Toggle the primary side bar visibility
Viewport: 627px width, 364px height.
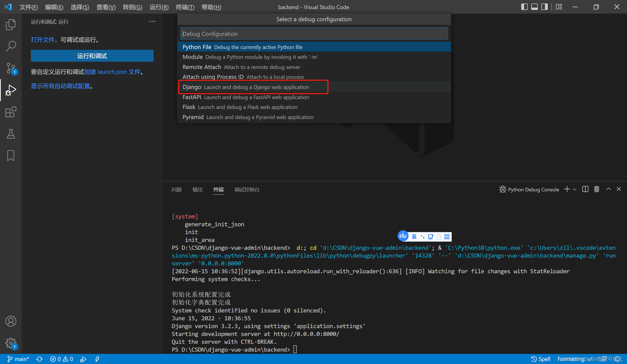[524, 7]
